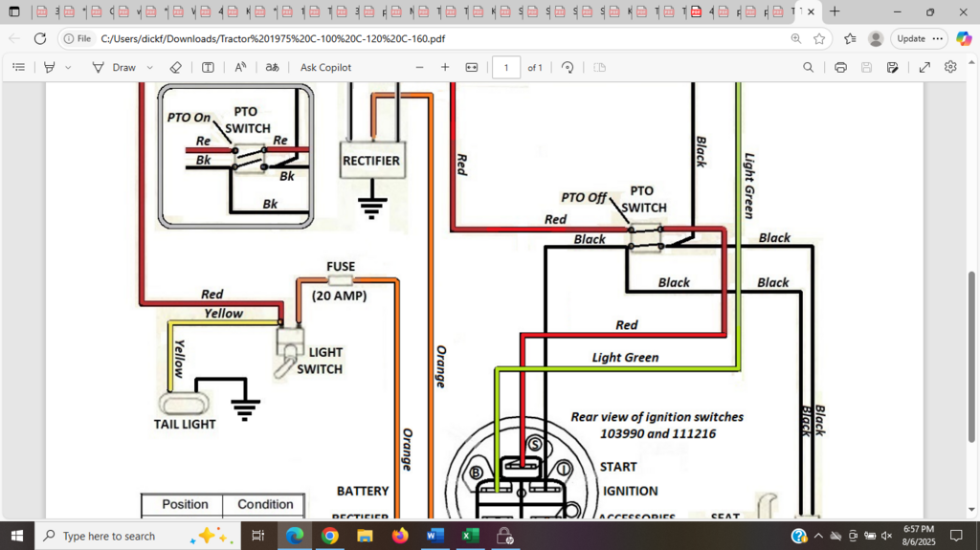Show hidden system tray icons chevron
Screen dimensions: 980x550
(818, 536)
